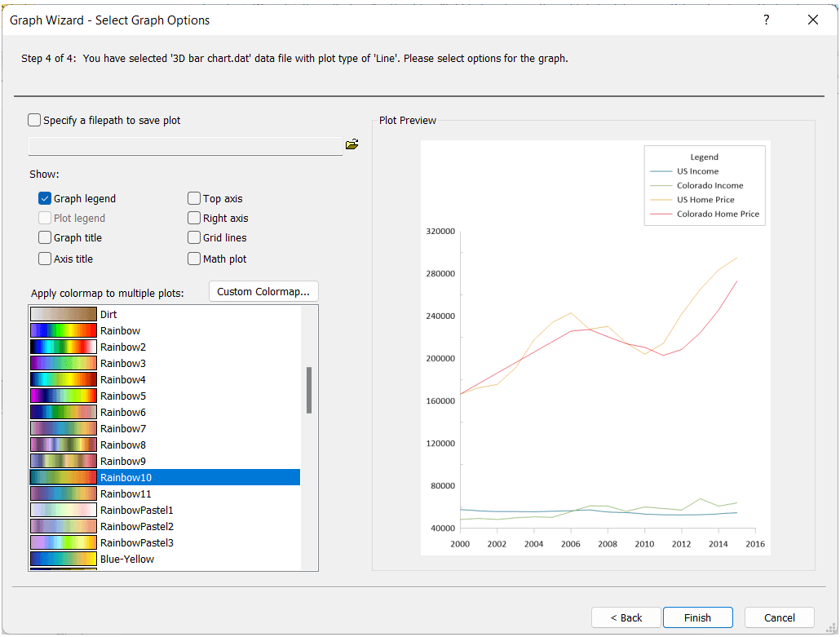Enable the Math plot checkbox
840x637 pixels.
[x=194, y=259]
